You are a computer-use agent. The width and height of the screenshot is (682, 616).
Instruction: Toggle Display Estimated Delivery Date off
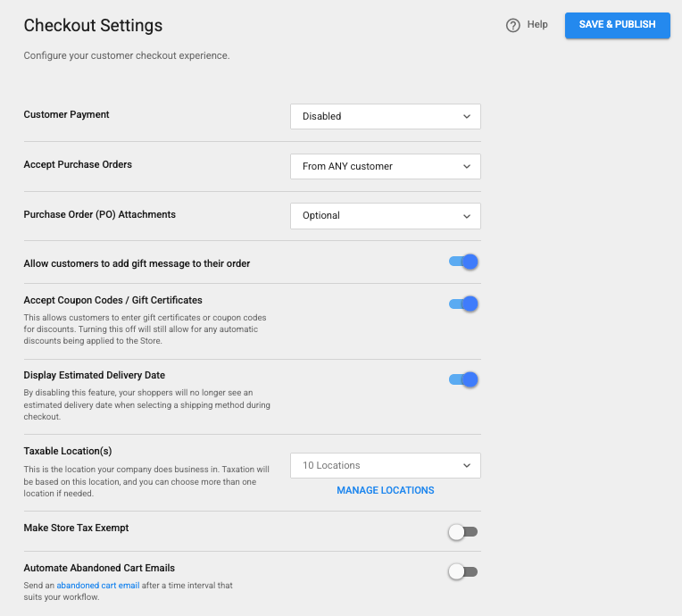(463, 379)
